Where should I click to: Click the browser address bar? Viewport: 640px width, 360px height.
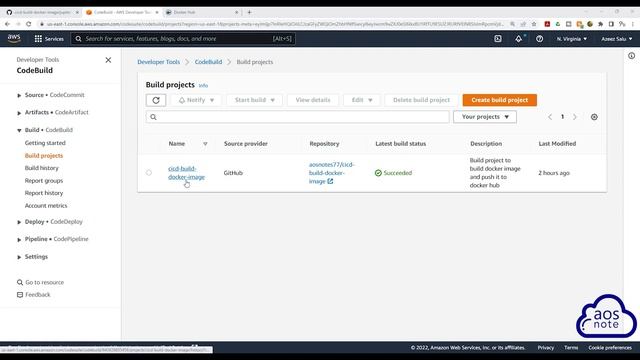pos(271,24)
